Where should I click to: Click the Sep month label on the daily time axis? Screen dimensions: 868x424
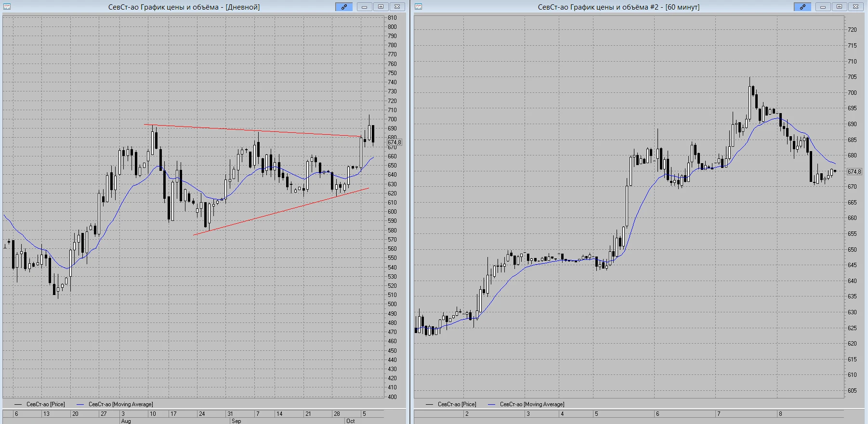tap(236, 421)
